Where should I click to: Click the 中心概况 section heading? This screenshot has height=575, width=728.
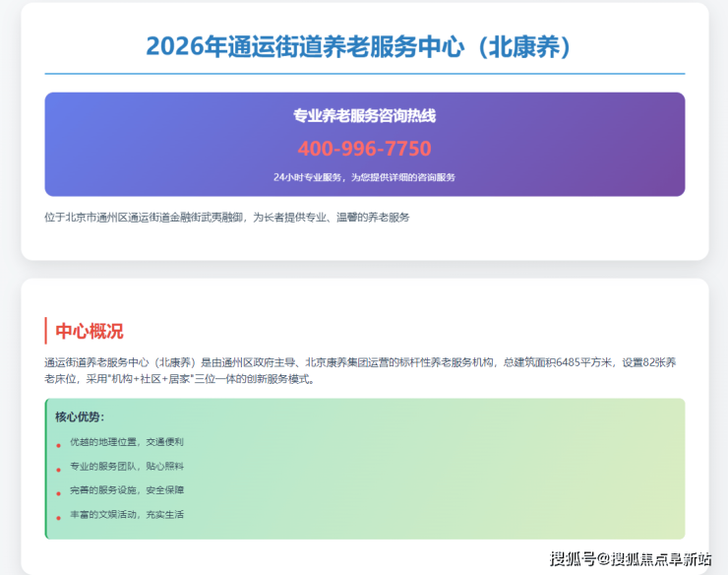pyautogui.click(x=90, y=332)
